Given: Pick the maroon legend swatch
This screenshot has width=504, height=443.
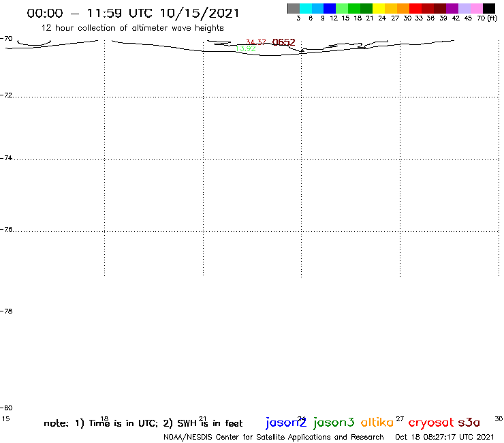Looking at the screenshot, I should 440,8.
